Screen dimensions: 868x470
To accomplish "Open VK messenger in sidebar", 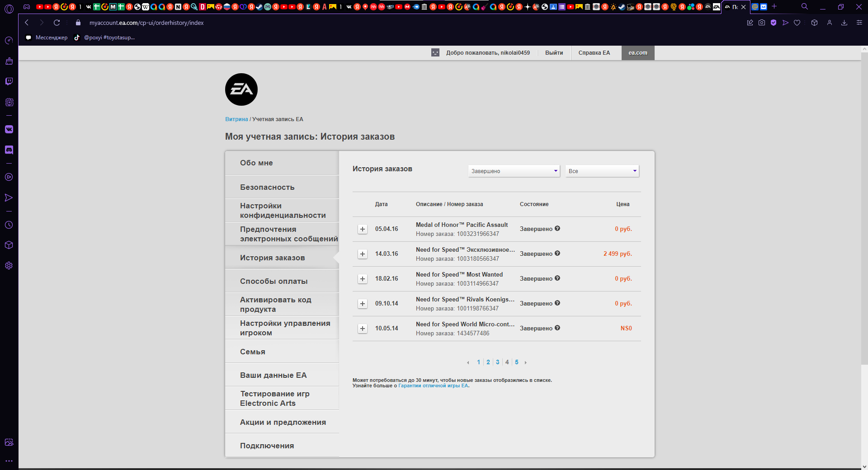I will tap(9, 129).
